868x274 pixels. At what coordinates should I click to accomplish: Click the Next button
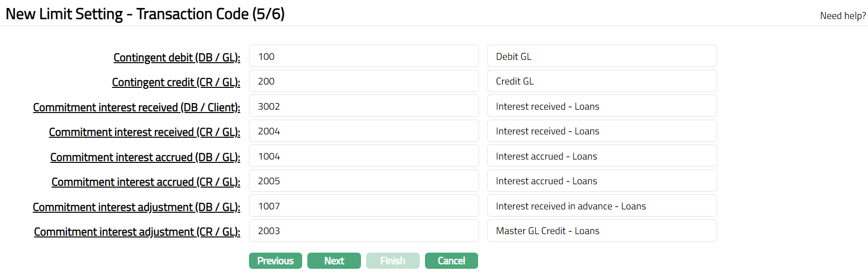[334, 261]
